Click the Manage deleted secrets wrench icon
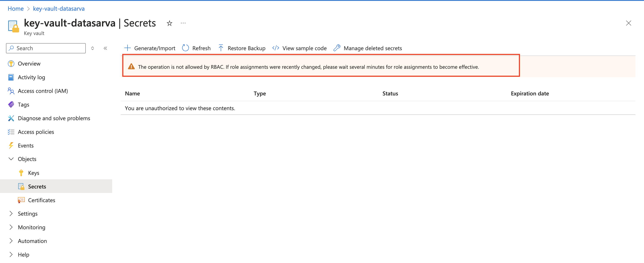The image size is (644, 263). coord(337,48)
